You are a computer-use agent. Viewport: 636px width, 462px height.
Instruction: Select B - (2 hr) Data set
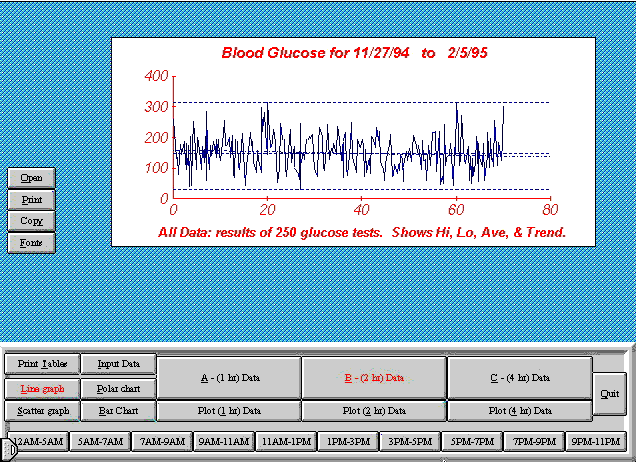point(374,378)
